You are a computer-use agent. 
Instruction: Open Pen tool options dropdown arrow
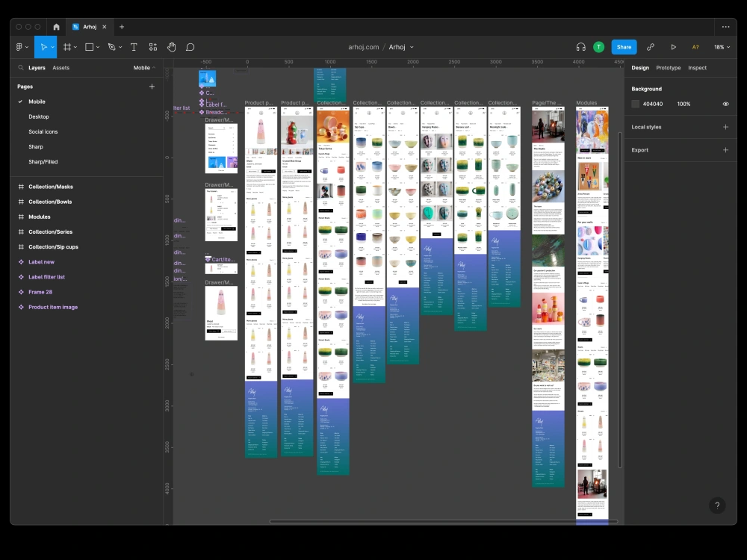(120, 47)
